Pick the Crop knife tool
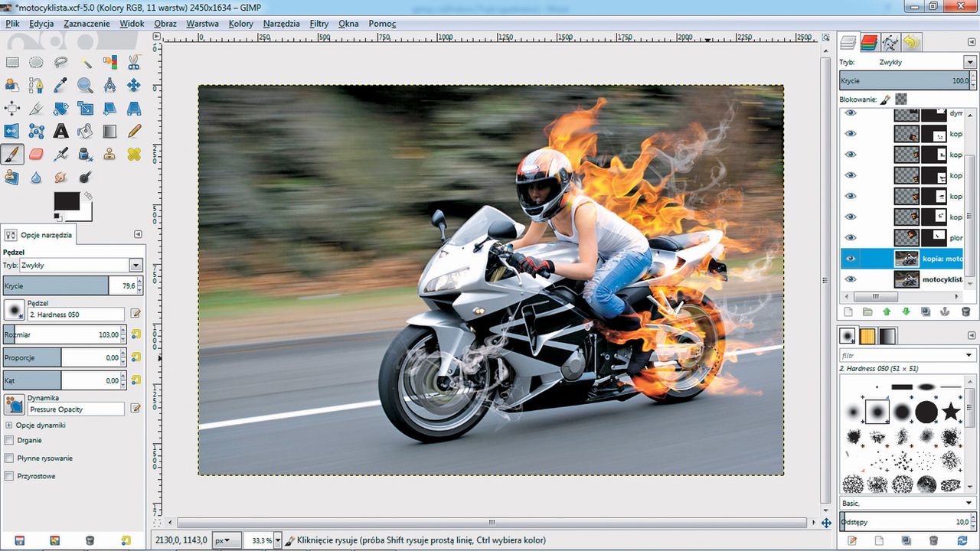Screen dimensions: 980x551 point(36,108)
